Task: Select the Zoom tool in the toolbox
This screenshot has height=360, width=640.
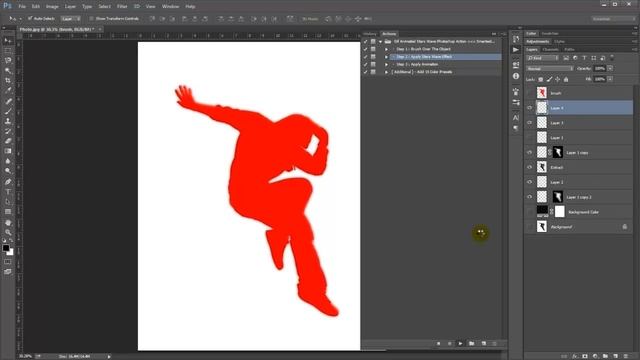Action: pyautogui.click(x=8, y=232)
